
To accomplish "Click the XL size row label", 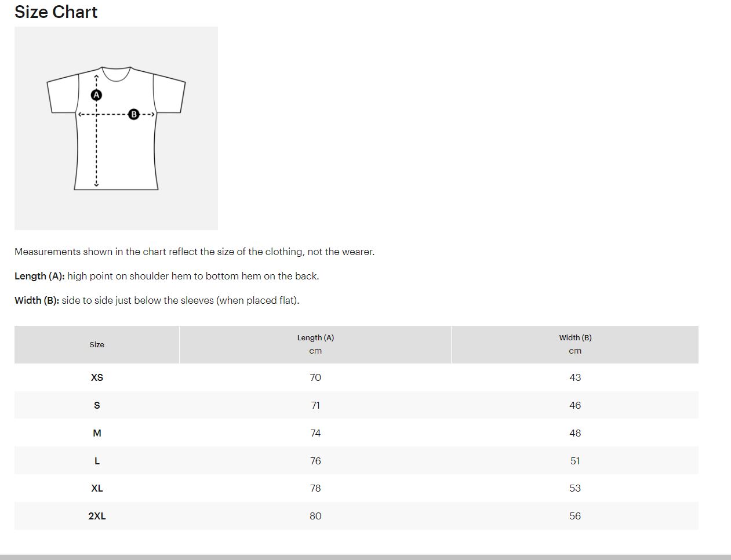I will [x=97, y=488].
